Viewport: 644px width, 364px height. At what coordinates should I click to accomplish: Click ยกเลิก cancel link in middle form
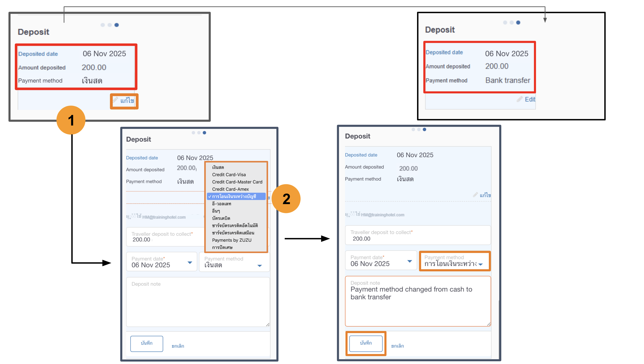tap(178, 346)
